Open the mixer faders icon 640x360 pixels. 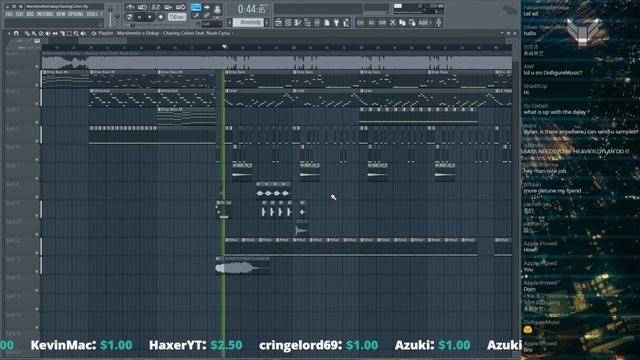317,22
